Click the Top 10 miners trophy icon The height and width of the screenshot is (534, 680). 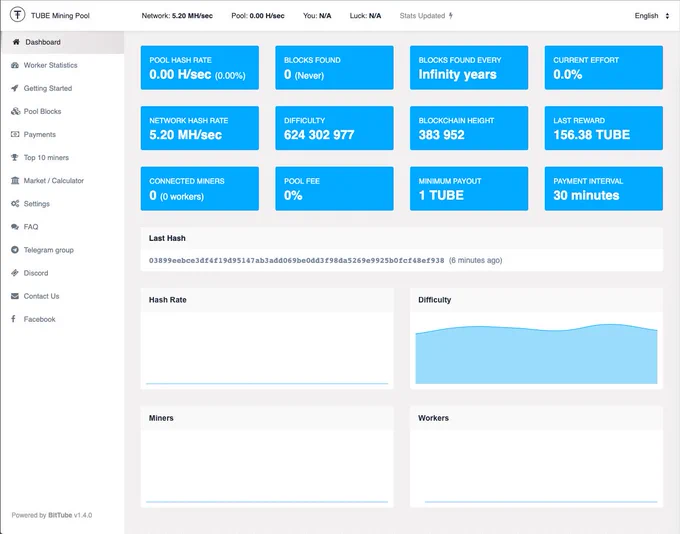[x=15, y=157]
